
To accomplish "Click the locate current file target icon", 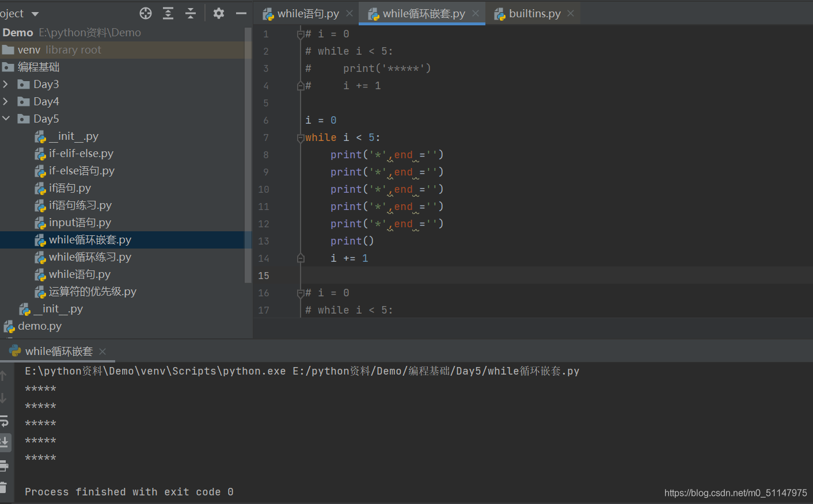I will pos(146,13).
